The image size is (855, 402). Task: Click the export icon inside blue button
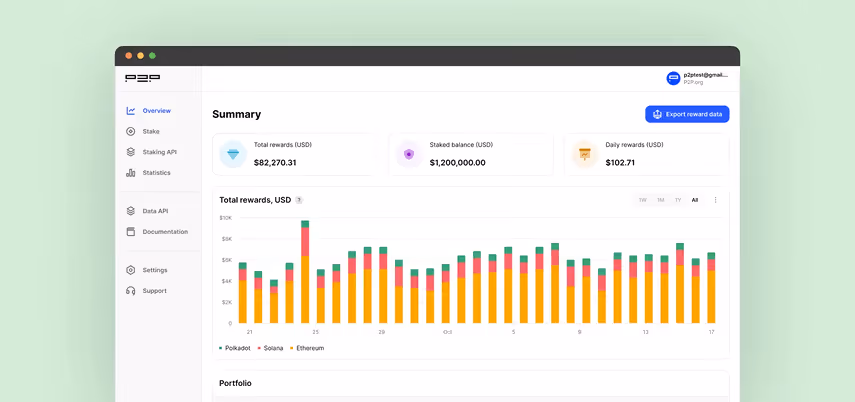point(657,114)
